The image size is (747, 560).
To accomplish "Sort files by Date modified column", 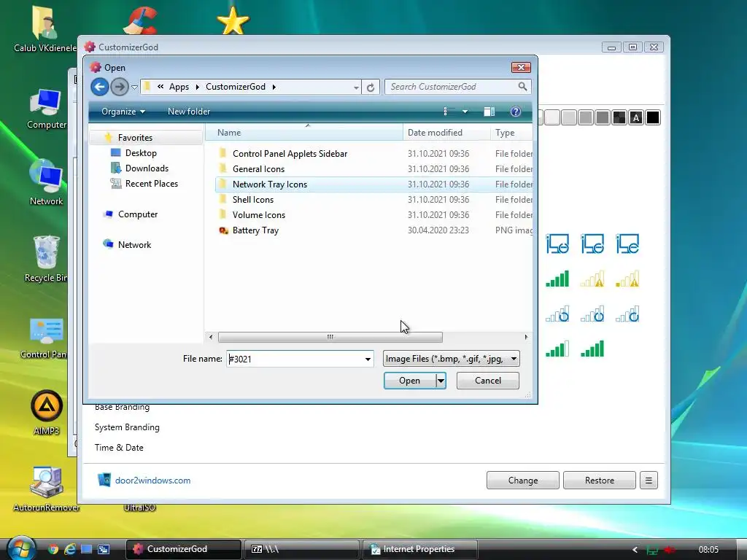I will 446,133.
